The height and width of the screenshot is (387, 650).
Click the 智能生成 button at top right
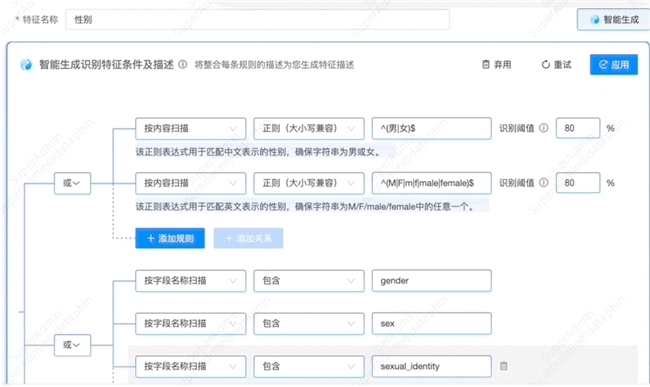point(614,19)
